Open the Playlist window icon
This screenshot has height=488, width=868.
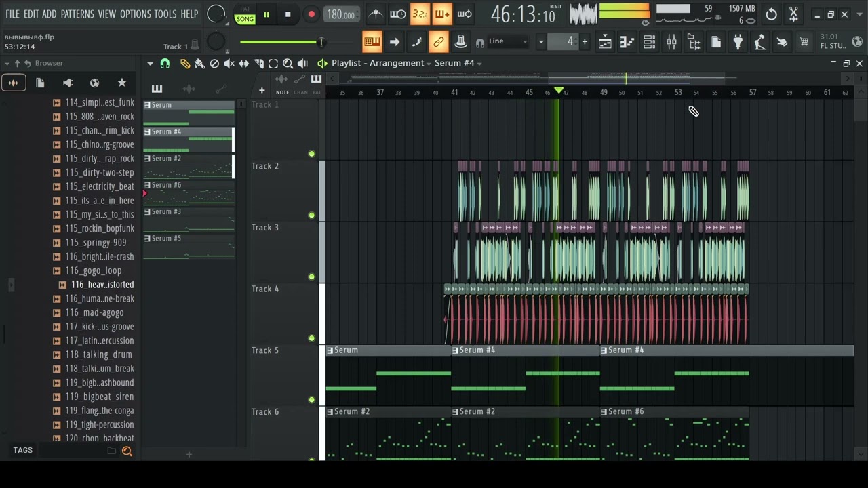point(605,42)
